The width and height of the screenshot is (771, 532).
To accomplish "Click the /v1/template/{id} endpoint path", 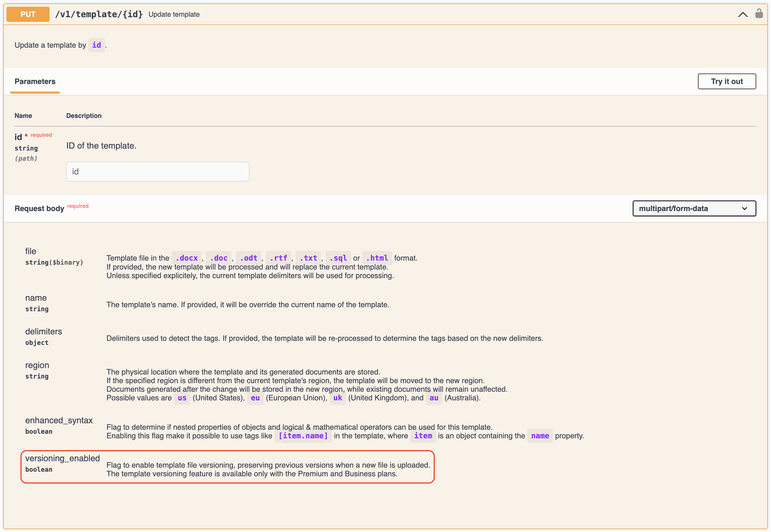I will click(x=99, y=14).
